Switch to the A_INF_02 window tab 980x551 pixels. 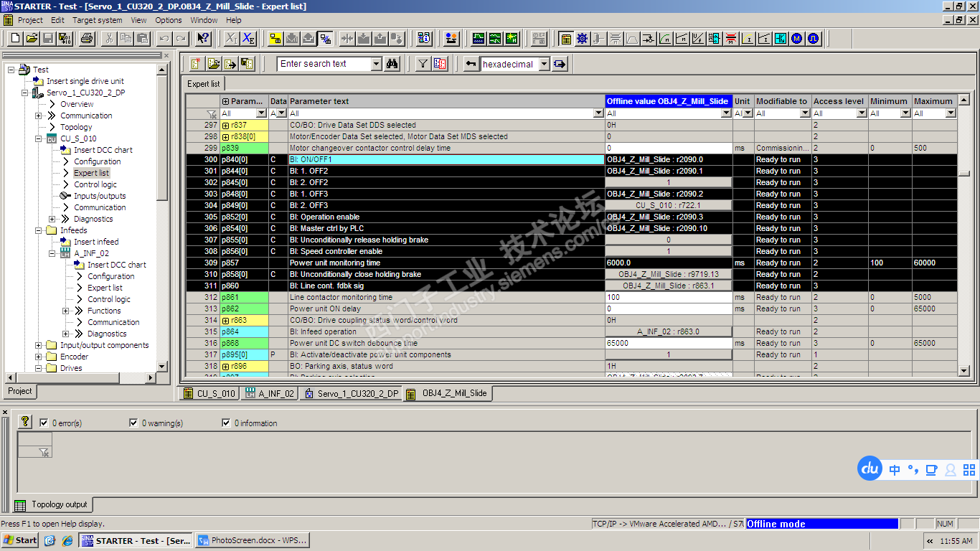pyautogui.click(x=270, y=393)
